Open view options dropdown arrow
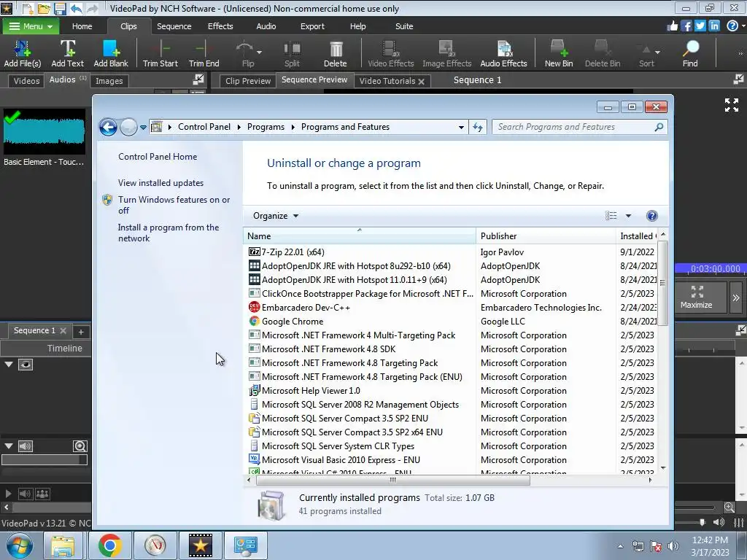The image size is (747, 560). 628,216
